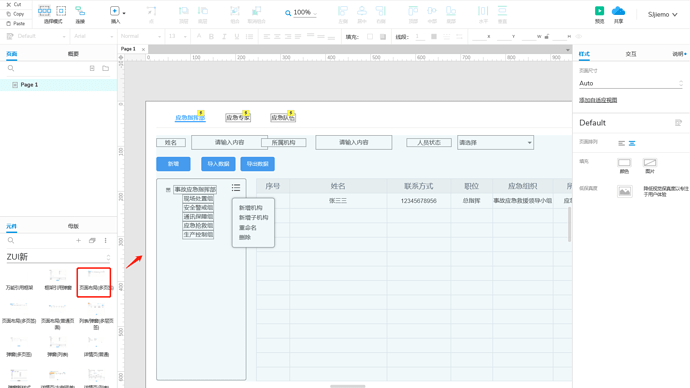Switch to the Pages (页面) tab
This screenshot has height=388, width=690.
11,54
